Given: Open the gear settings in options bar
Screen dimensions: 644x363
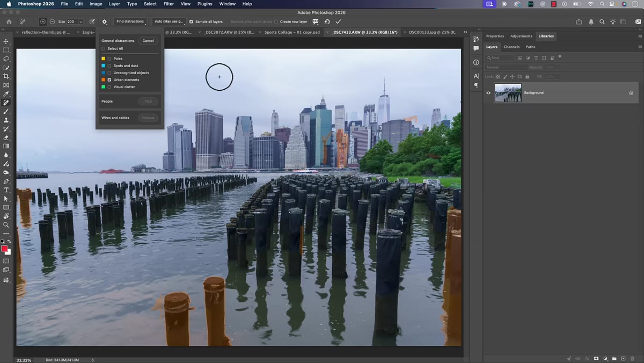Looking at the screenshot, I should [104, 21].
